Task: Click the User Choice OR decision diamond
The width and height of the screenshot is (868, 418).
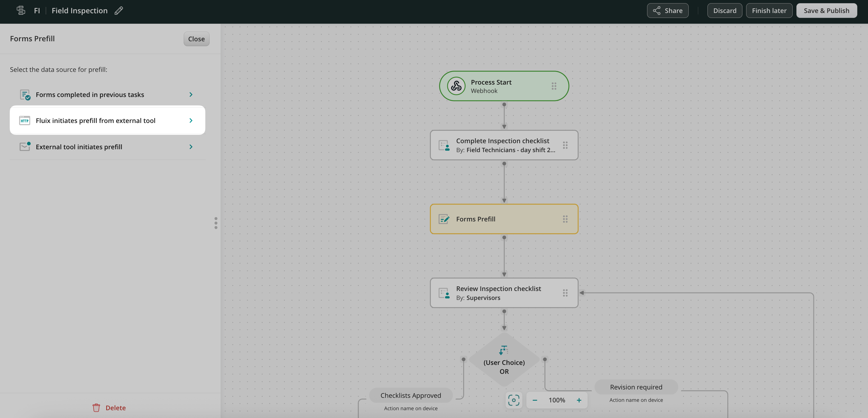Action: pyautogui.click(x=504, y=360)
